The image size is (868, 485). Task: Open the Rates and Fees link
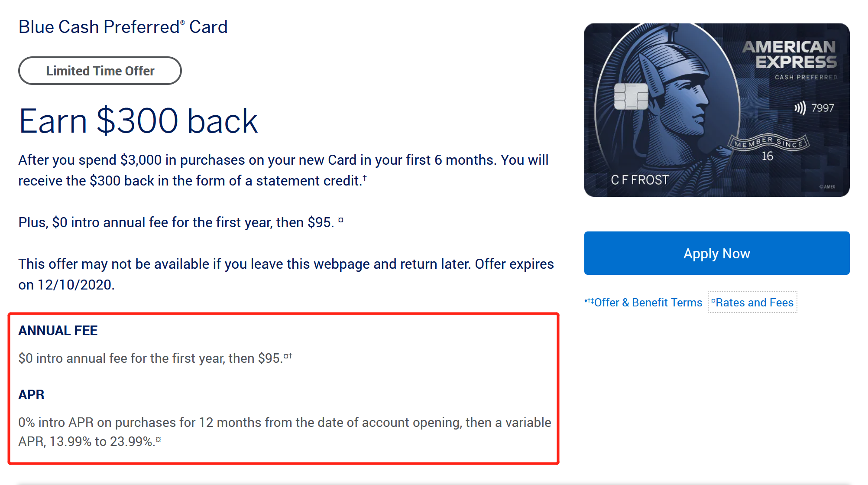(752, 303)
